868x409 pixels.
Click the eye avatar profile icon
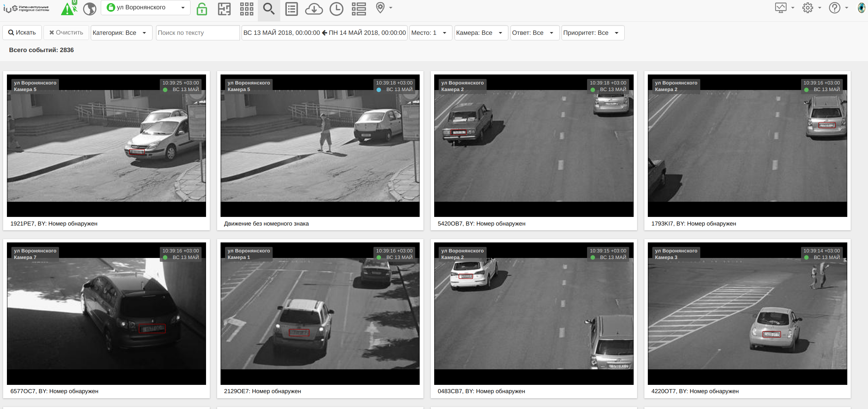861,8
